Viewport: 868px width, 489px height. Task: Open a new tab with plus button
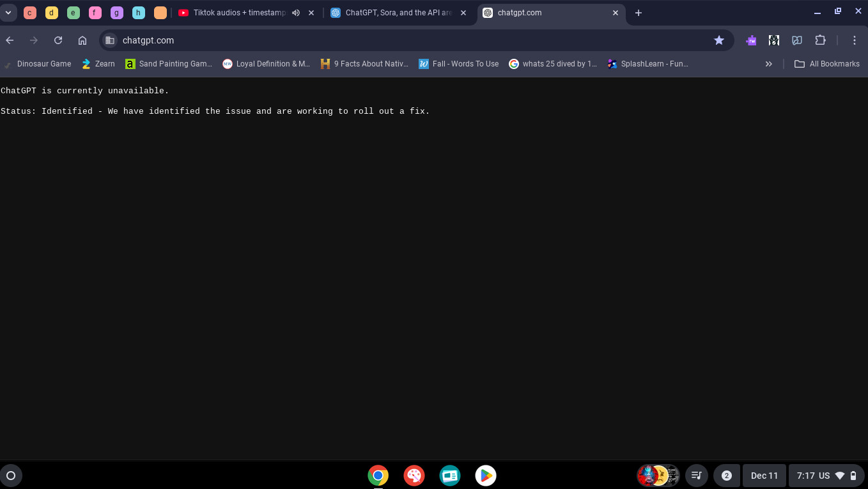[x=639, y=13]
